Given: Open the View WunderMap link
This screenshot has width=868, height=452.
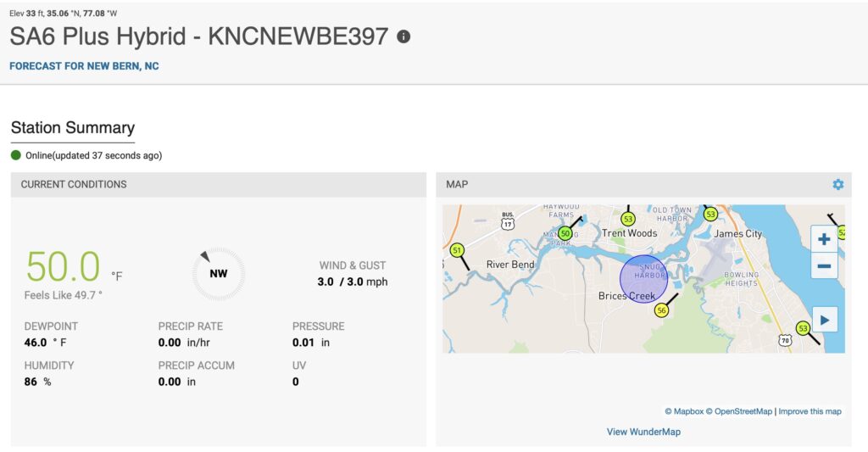Looking at the screenshot, I should (x=643, y=432).
